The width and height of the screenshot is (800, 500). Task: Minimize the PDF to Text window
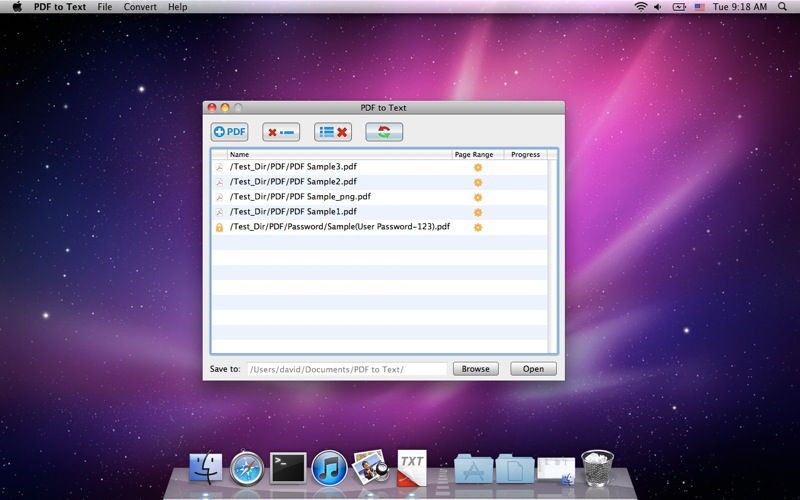pos(225,108)
